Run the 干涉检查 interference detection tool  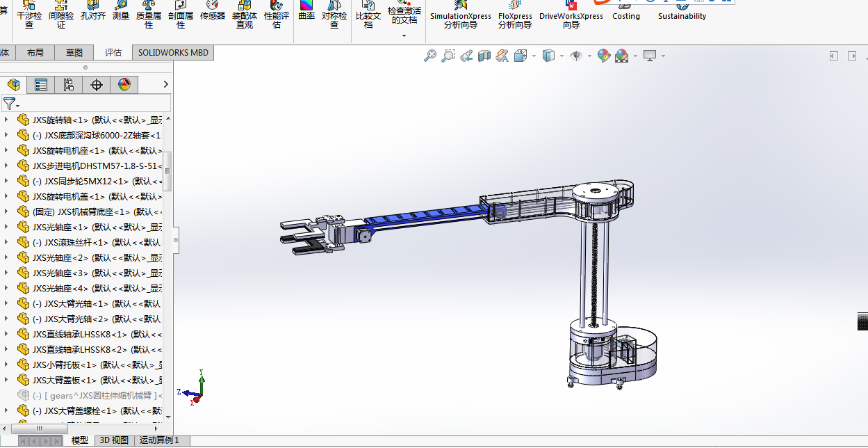28,15
